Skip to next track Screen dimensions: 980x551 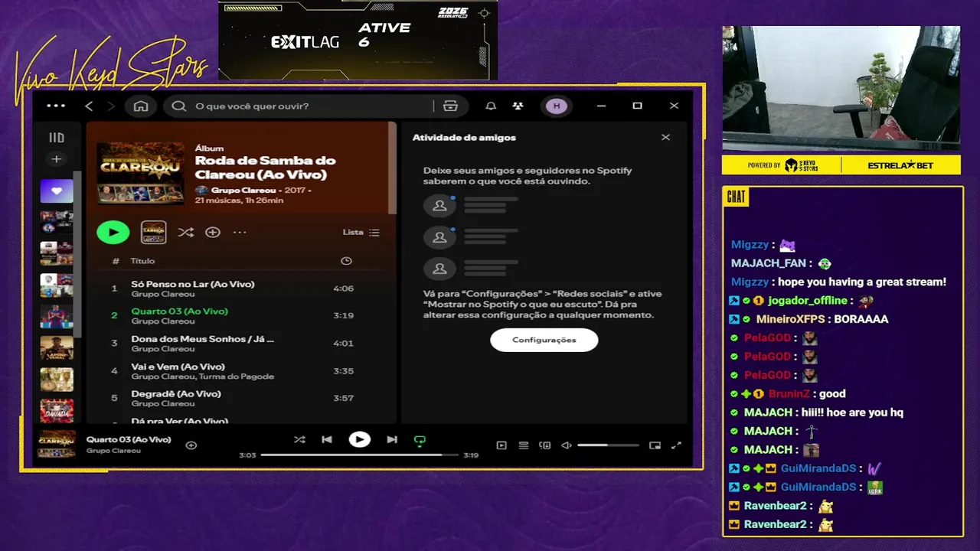click(392, 440)
